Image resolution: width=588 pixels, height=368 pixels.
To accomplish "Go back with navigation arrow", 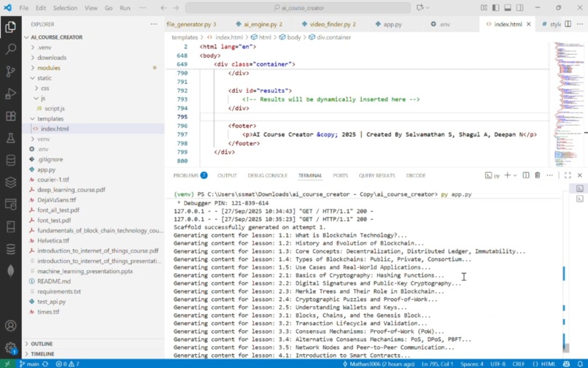I will click(163, 8).
